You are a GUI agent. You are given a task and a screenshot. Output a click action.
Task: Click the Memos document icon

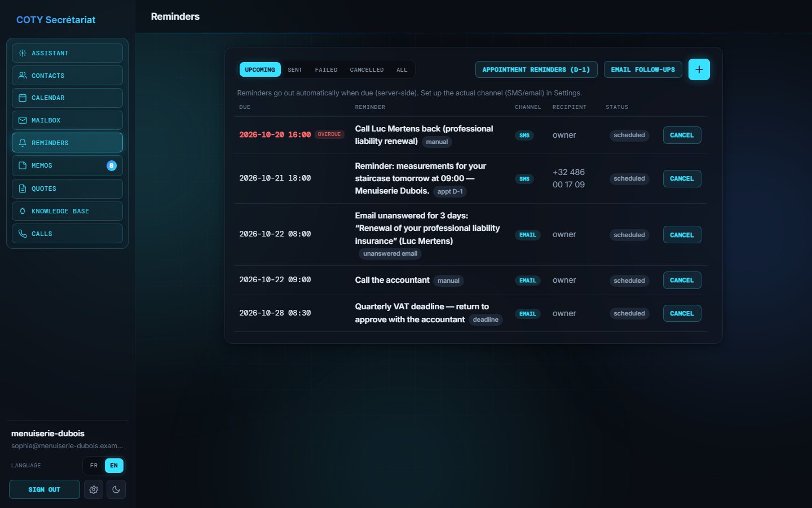23,165
